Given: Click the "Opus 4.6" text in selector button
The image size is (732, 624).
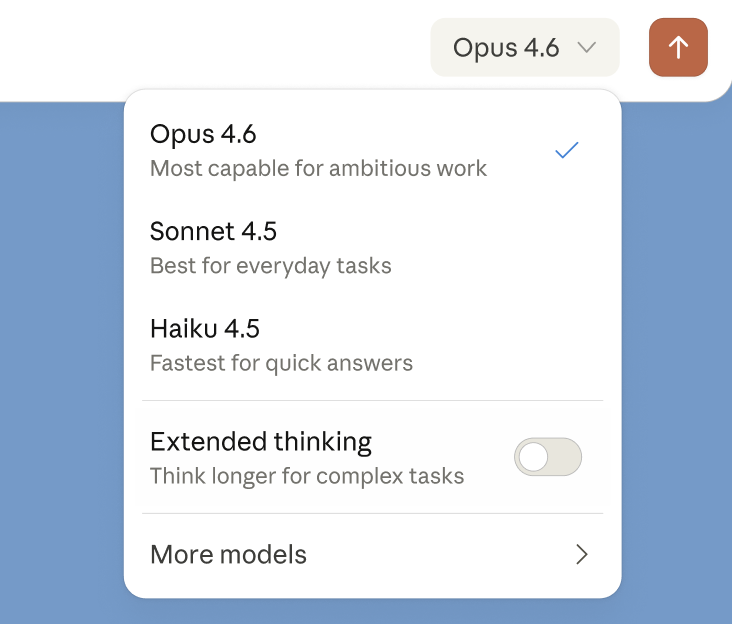Looking at the screenshot, I should [x=505, y=47].
